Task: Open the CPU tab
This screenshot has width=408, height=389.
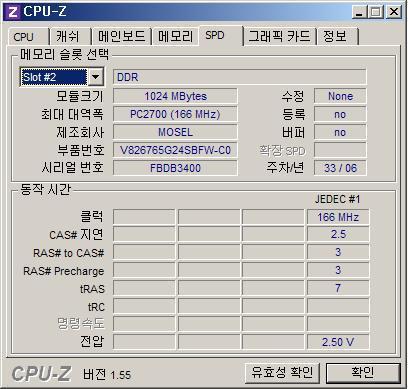Action: [28, 37]
